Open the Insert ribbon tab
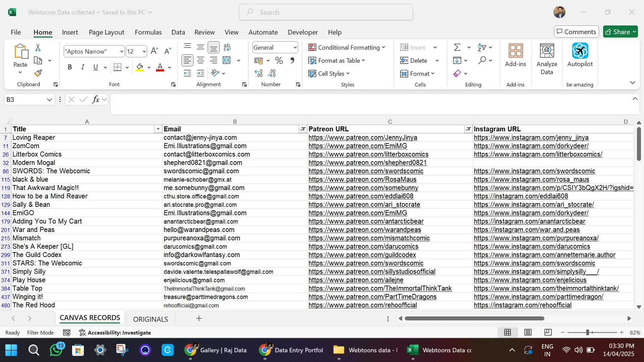 pos(70,32)
